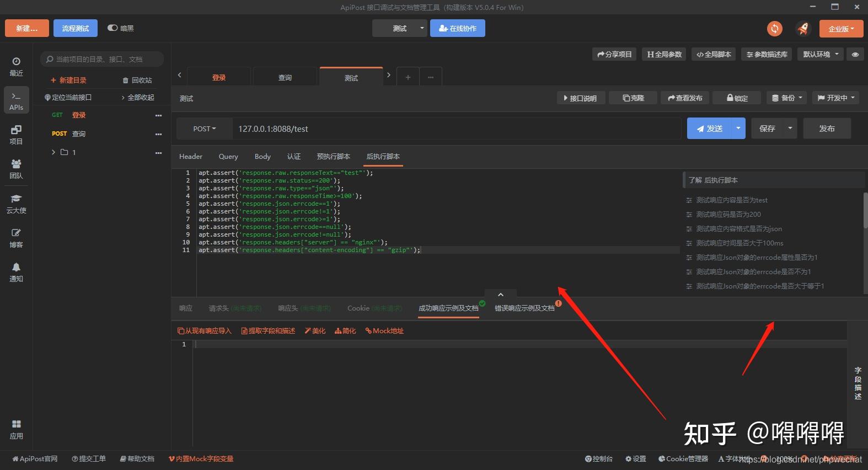The image size is (868, 470).
Task: Click the 锁定 lock button
Action: [737, 98]
